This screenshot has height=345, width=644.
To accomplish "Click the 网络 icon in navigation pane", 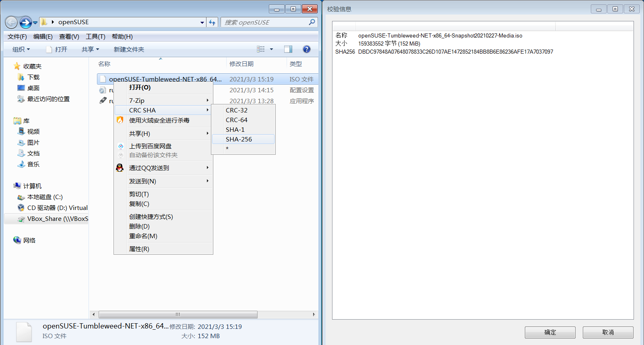I will pyautogui.click(x=17, y=240).
